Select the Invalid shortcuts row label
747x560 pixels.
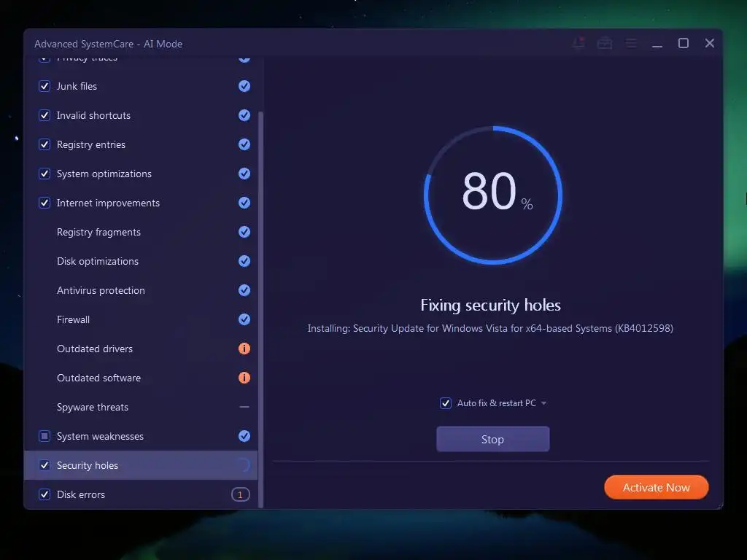93,115
